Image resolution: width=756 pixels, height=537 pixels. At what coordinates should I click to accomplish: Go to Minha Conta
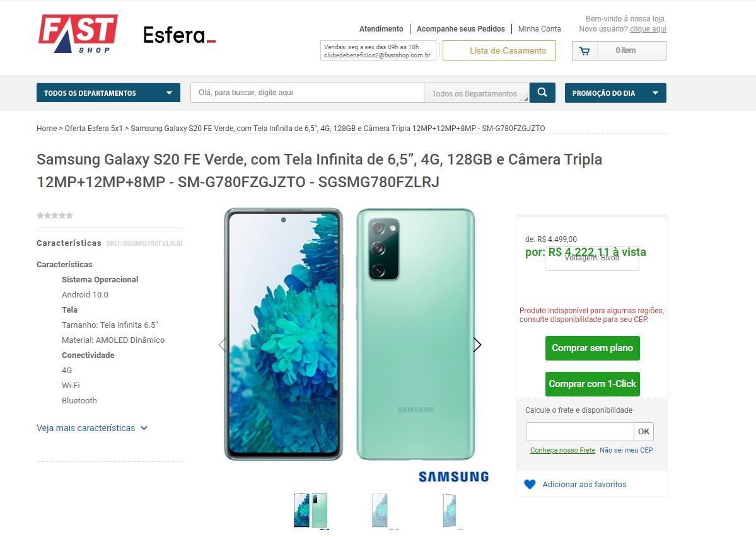pyautogui.click(x=539, y=29)
